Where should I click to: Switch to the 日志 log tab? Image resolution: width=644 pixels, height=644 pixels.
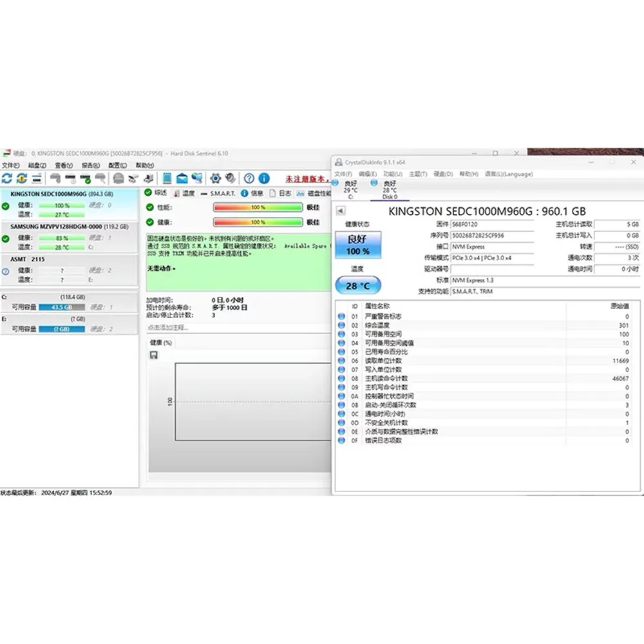[280, 193]
